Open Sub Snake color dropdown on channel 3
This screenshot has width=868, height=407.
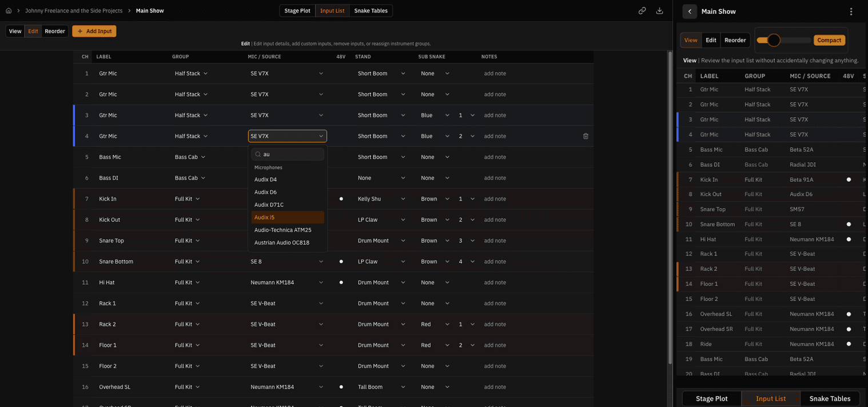435,115
